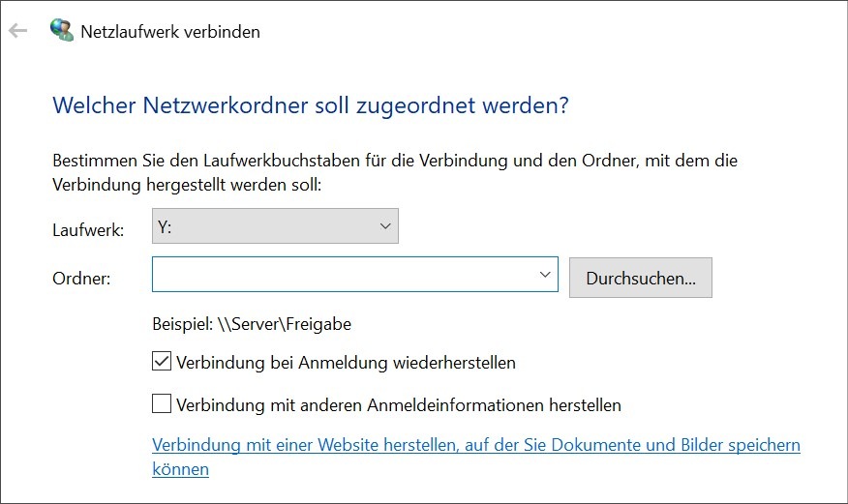Click the heading Welcher Netzwerkordner soll zugeordnet werden?
The height and width of the screenshot is (504, 848).
pos(311,105)
